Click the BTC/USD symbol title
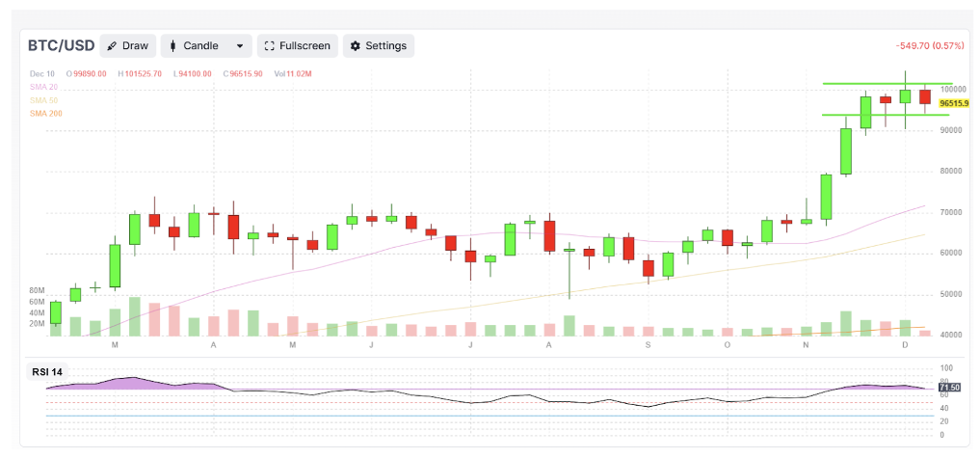Screen dimensions: 980x458 tap(62, 45)
